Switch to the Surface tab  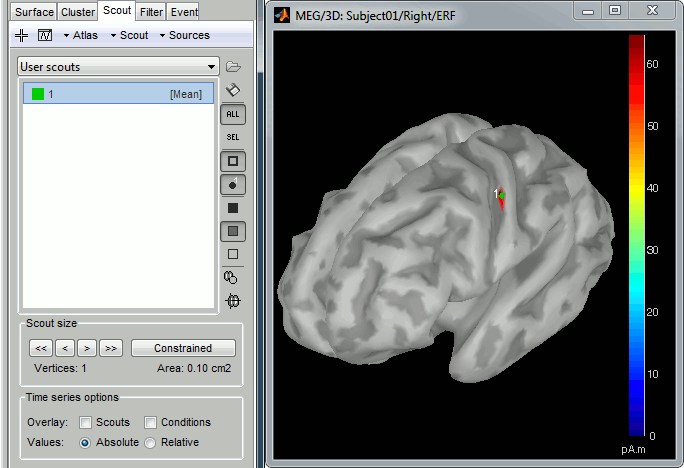(28, 12)
